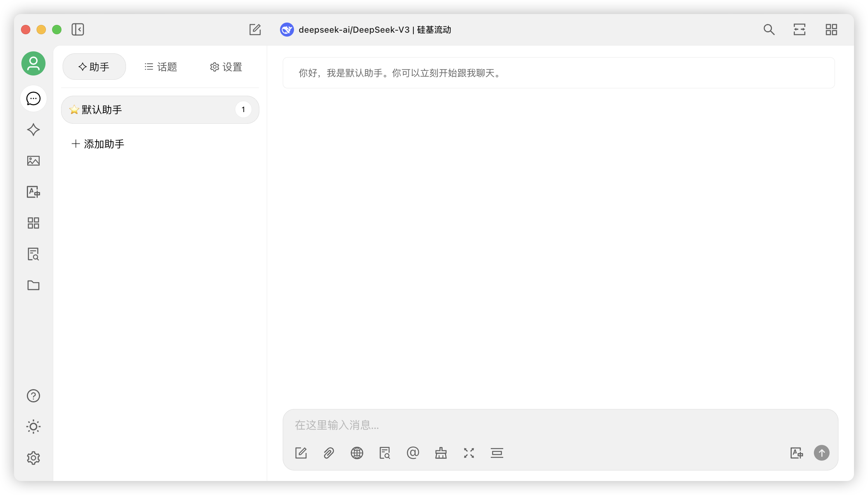This screenshot has height=495, width=868.
Task: Switch to the 话题 tab
Action: pyautogui.click(x=161, y=67)
